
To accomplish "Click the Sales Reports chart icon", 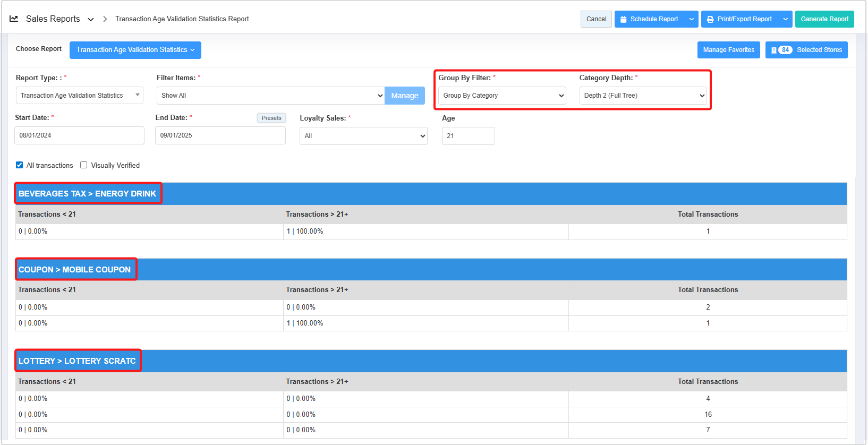I will [x=14, y=19].
